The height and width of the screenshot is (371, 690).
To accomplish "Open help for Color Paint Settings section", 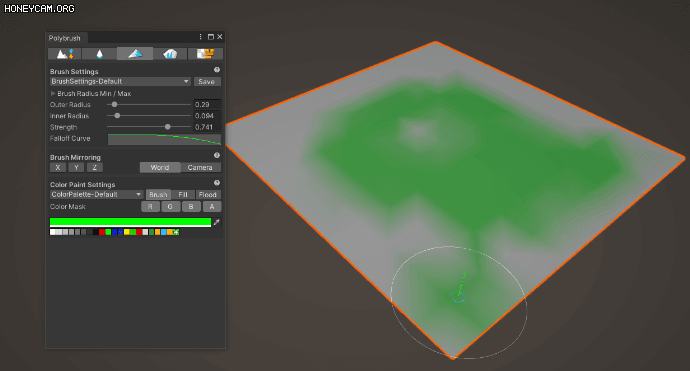I will tap(217, 183).
